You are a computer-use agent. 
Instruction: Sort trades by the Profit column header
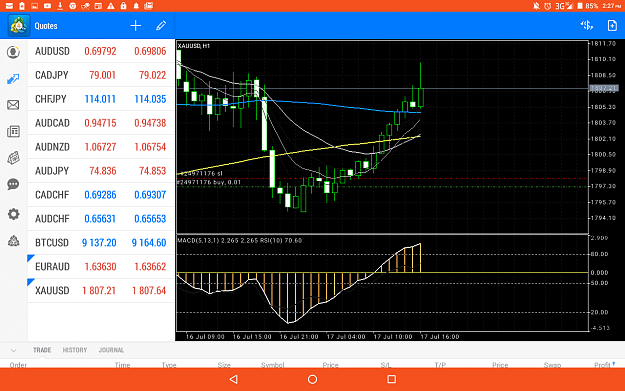[x=602, y=365]
